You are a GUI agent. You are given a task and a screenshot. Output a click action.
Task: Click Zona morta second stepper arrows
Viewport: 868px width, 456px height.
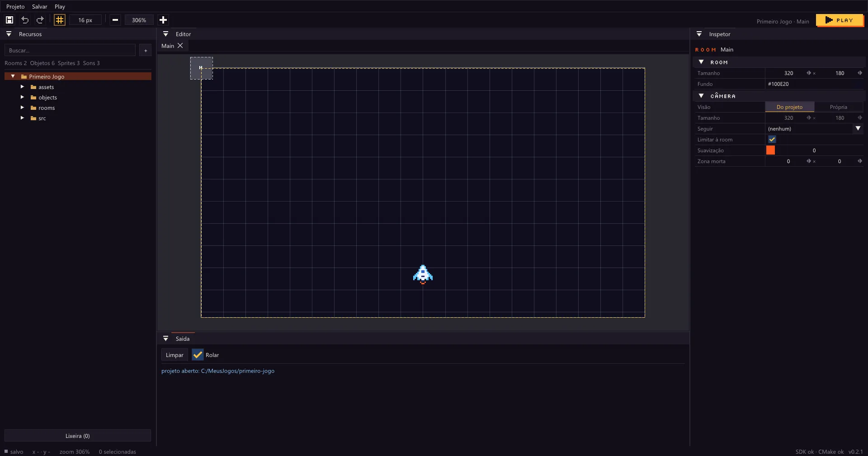click(x=860, y=161)
